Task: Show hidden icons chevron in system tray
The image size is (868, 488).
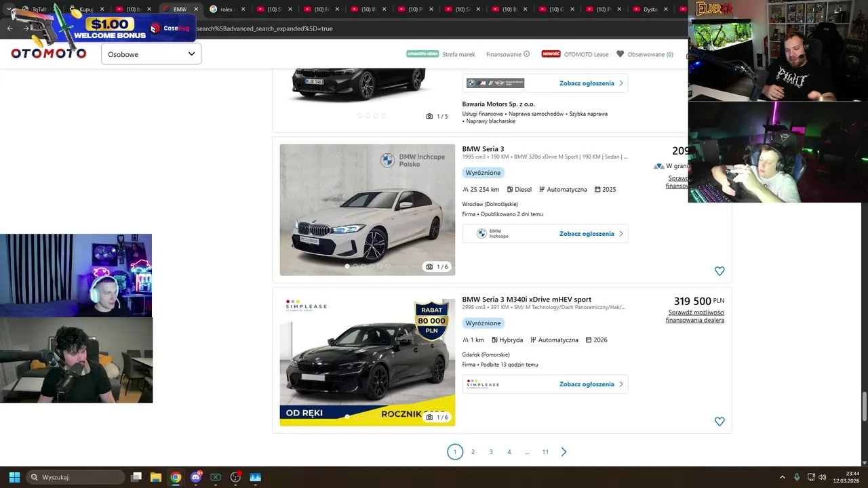Action: pos(782,477)
